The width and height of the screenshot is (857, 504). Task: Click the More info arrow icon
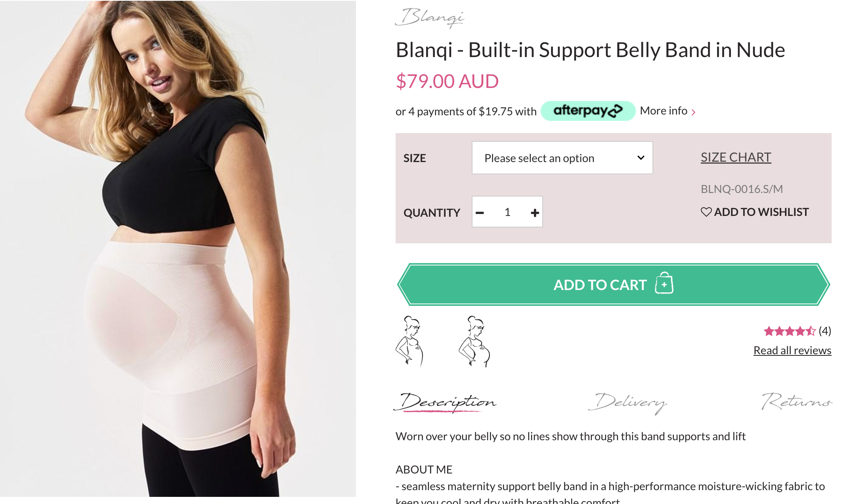pos(693,112)
